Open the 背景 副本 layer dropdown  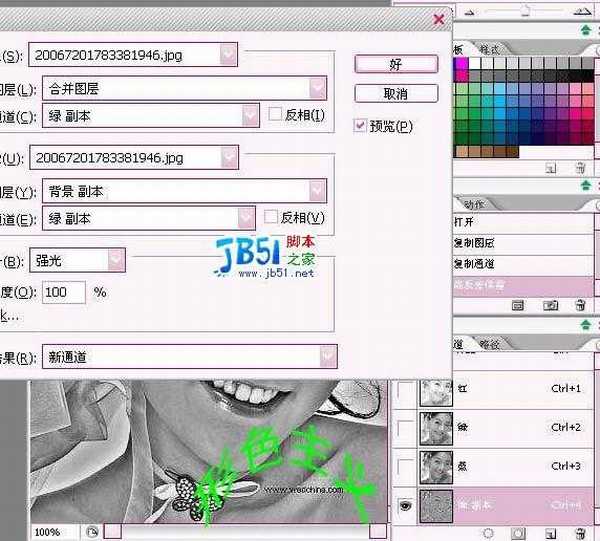coord(318,190)
